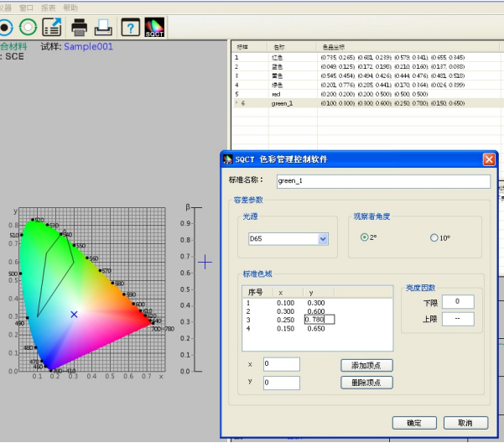Click the 添加顶点 button
The height and width of the screenshot is (443, 504).
click(x=366, y=366)
